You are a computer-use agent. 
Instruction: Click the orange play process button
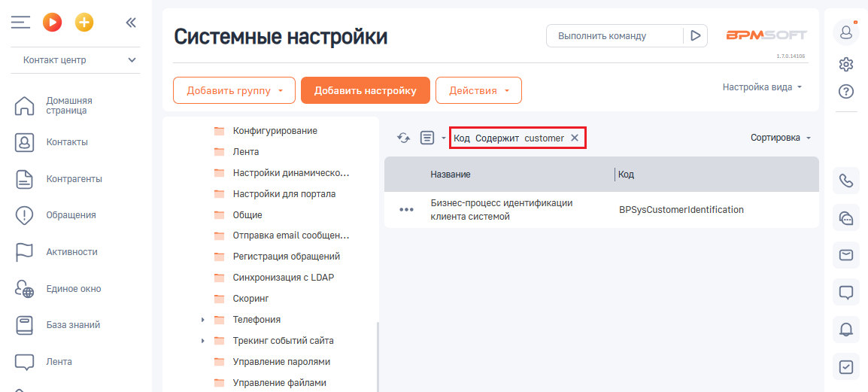tap(53, 22)
